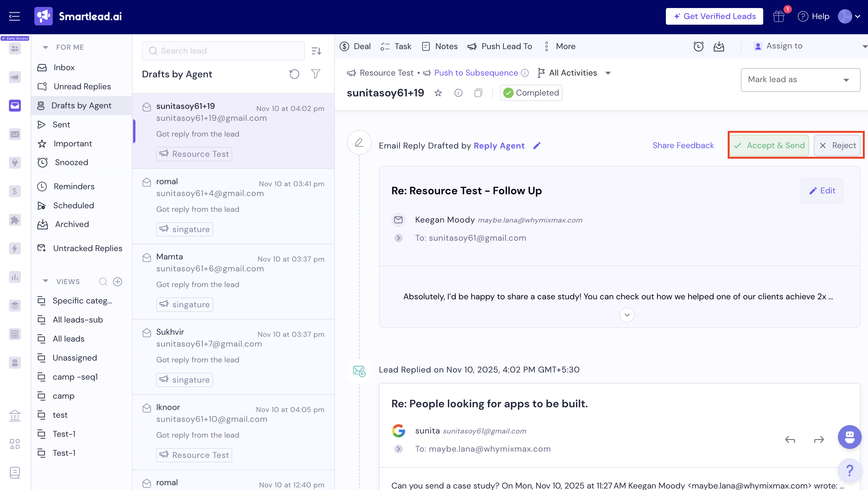This screenshot has width=868, height=490.
Task: Click the gift box notification icon
Action: [x=778, y=16]
